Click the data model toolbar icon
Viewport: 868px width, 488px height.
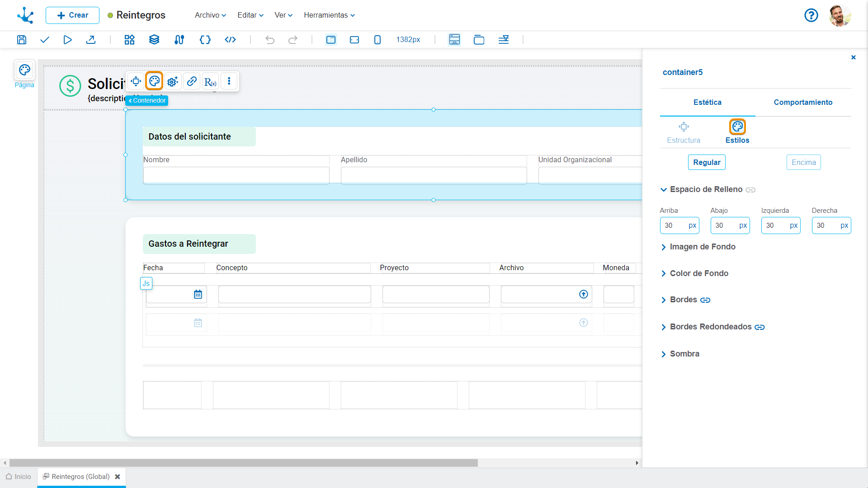tap(179, 40)
